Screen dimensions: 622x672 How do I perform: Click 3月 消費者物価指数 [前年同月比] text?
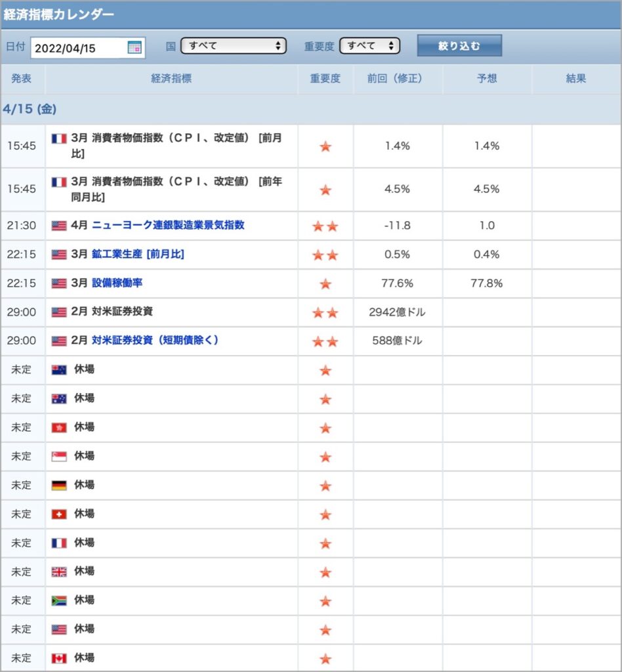pos(176,189)
